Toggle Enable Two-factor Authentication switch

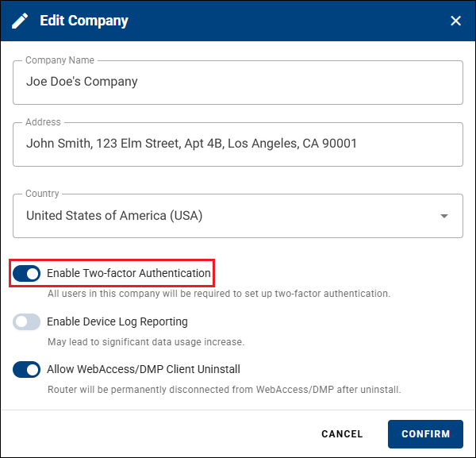(x=26, y=273)
